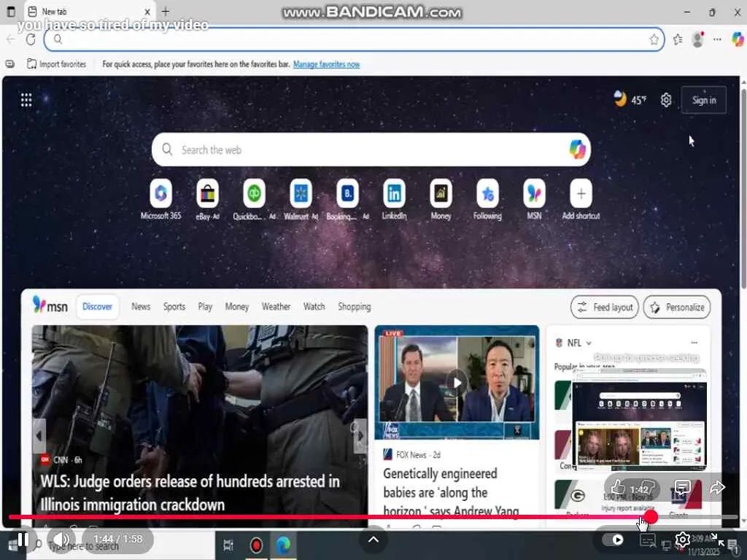
Task: Click the Personalize button
Action: pos(677,307)
